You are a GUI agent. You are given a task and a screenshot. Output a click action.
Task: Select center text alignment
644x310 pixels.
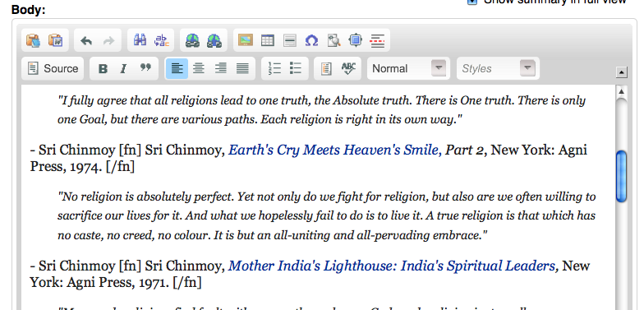tap(199, 68)
